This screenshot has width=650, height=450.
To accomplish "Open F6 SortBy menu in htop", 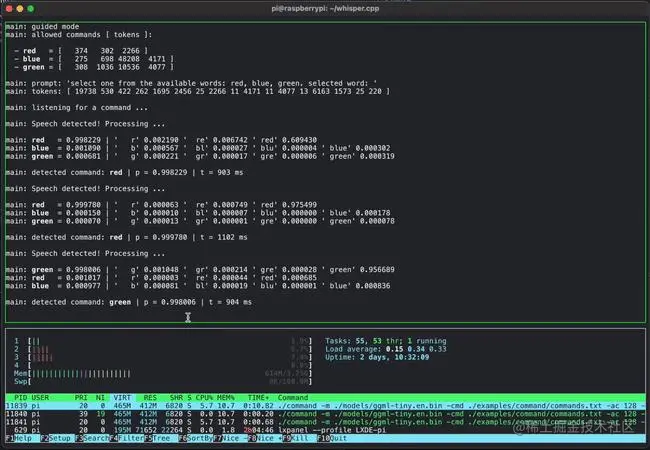I will [x=195, y=438].
